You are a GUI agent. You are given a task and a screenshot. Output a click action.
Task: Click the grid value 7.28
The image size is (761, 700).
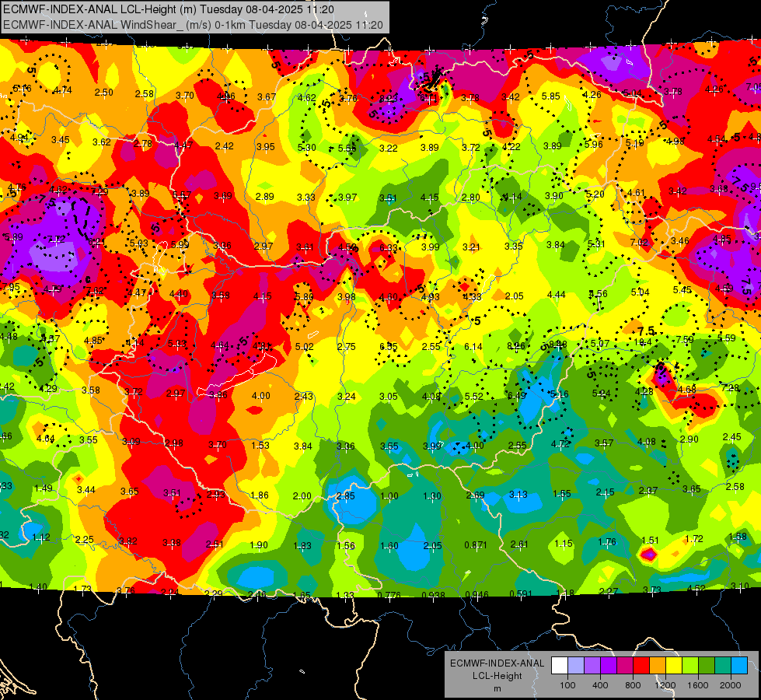(x=731, y=387)
